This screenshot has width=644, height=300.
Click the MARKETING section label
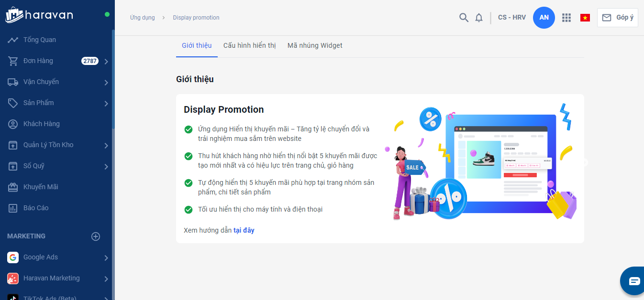click(26, 236)
